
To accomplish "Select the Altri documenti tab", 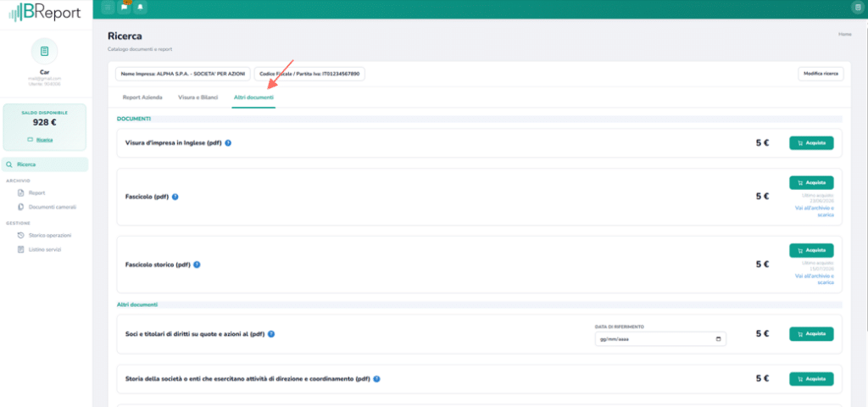I will coord(253,98).
